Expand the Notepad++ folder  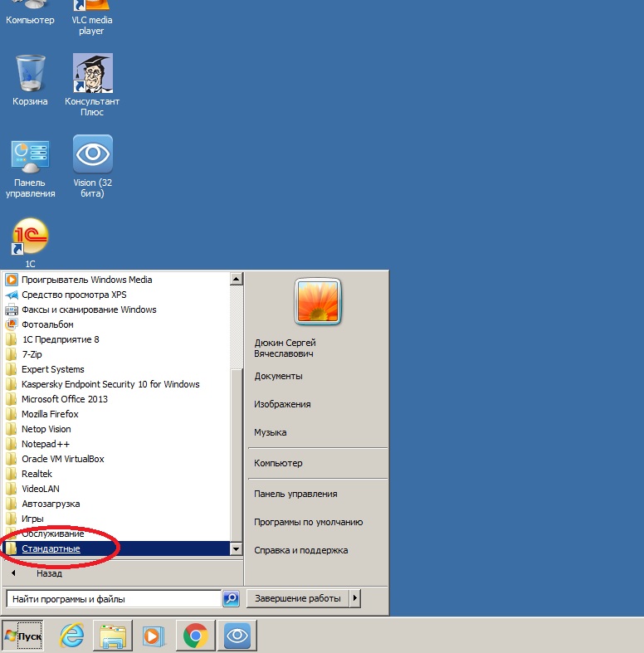[116, 444]
